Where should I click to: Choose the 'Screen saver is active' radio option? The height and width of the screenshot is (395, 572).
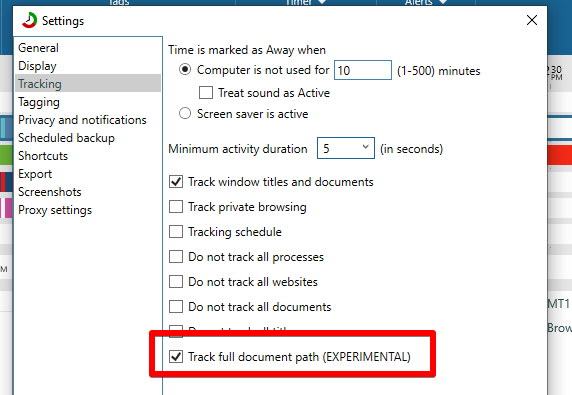click(x=185, y=113)
